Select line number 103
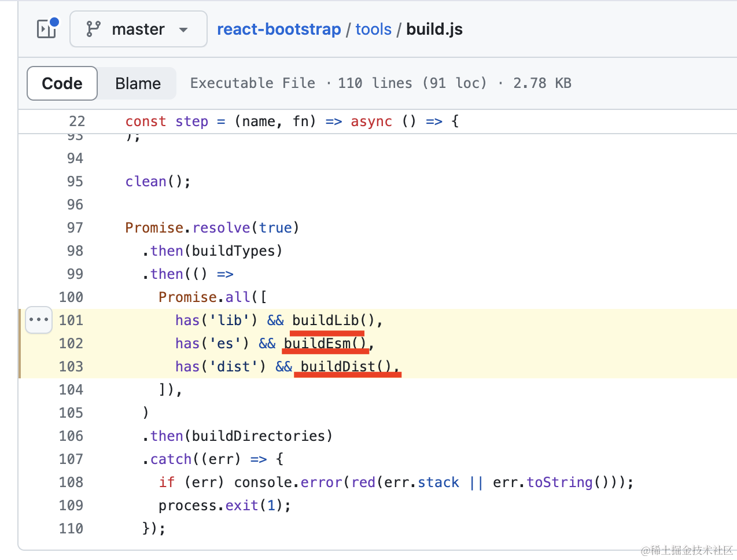 point(71,367)
